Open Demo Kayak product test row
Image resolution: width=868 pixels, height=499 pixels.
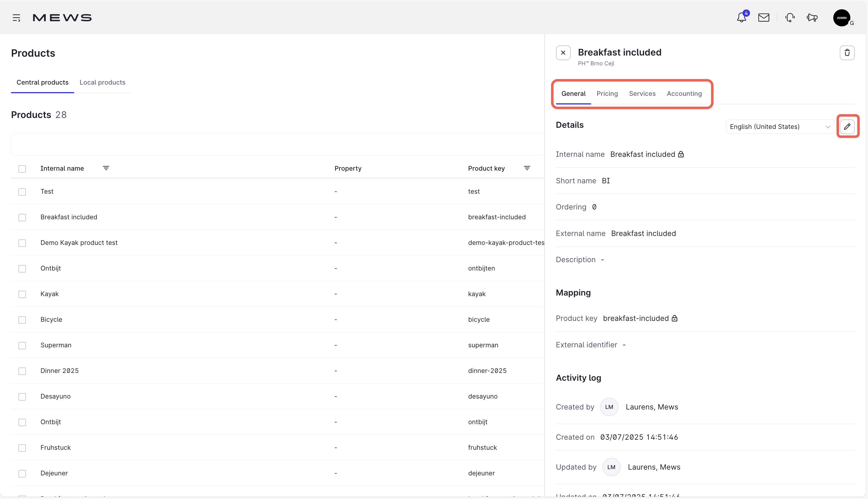[277, 243]
